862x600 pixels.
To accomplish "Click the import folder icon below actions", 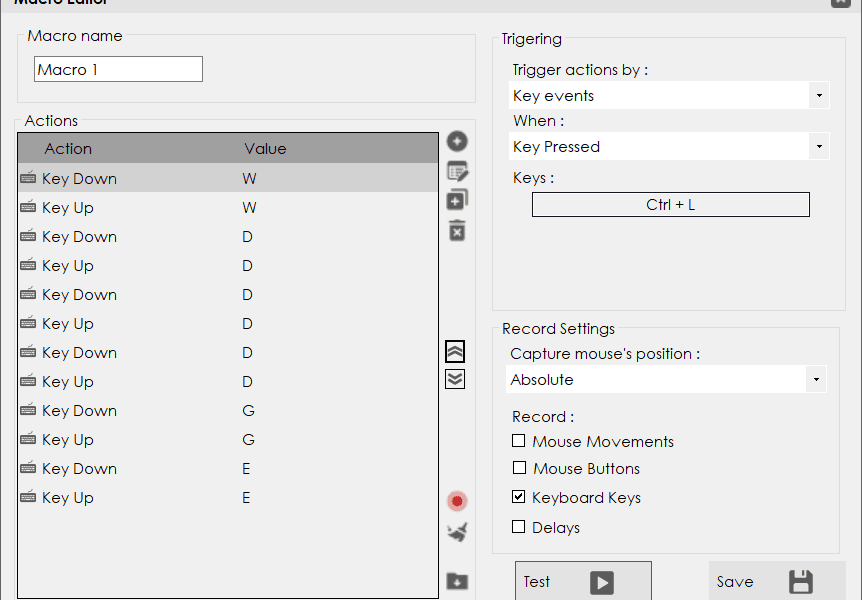I will [x=457, y=581].
